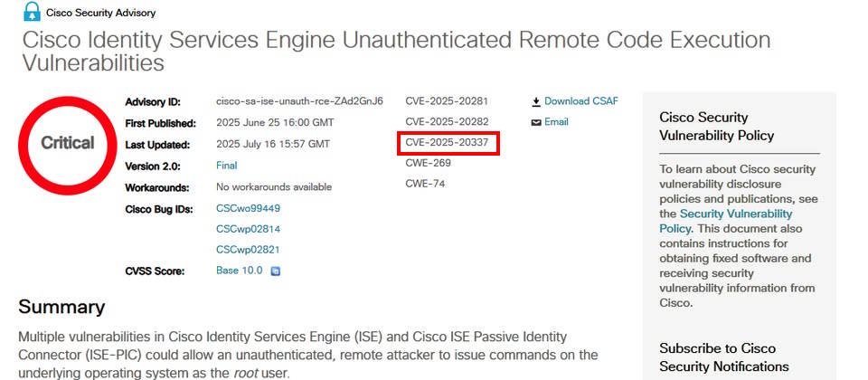Click the CWE-74 entry
The height and width of the screenshot is (380, 868).
tap(425, 184)
